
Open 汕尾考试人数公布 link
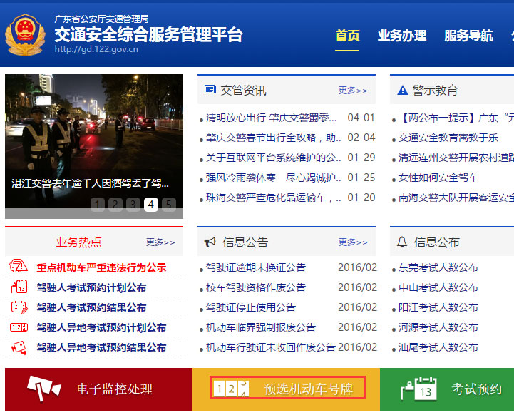[438, 347]
